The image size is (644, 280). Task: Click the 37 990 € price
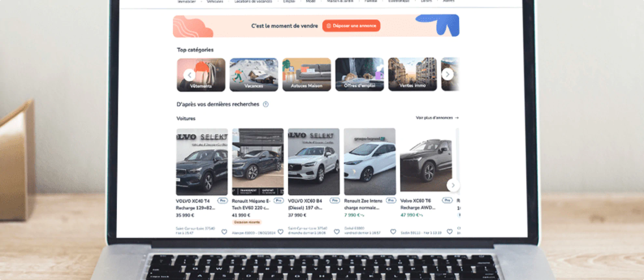click(297, 215)
